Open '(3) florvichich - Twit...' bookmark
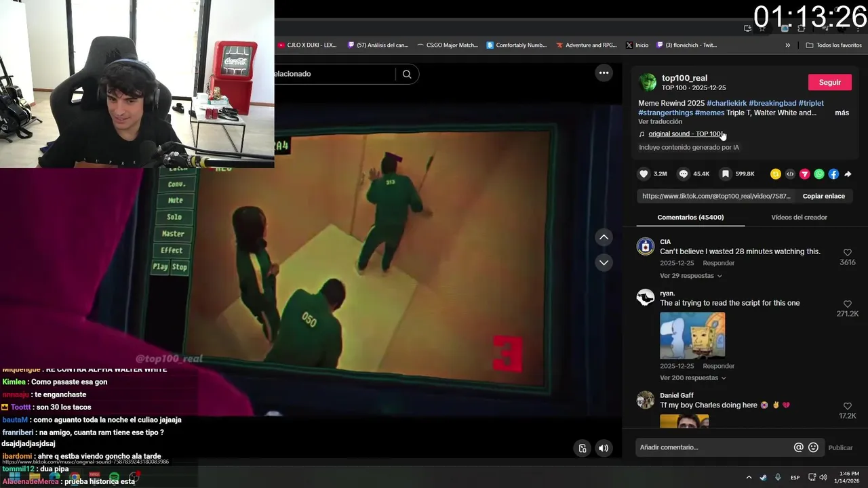The height and width of the screenshot is (488, 868). [x=686, y=45]
